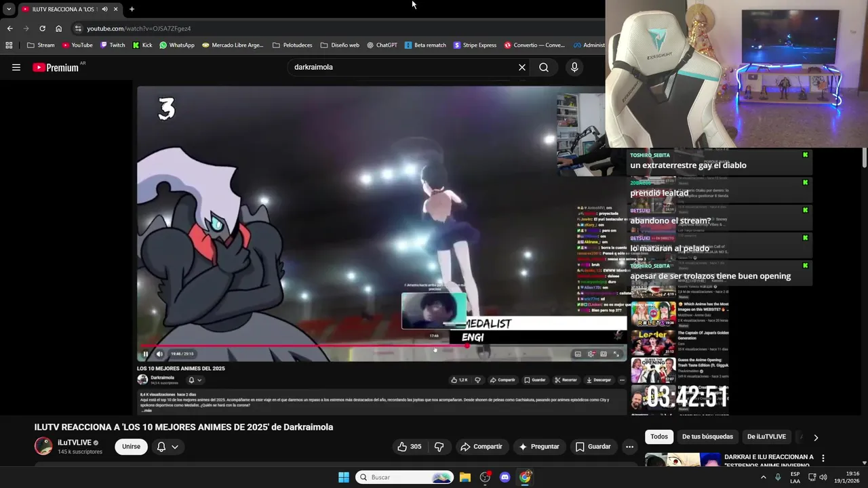Open embedded player settings gear

coord(591,354)
